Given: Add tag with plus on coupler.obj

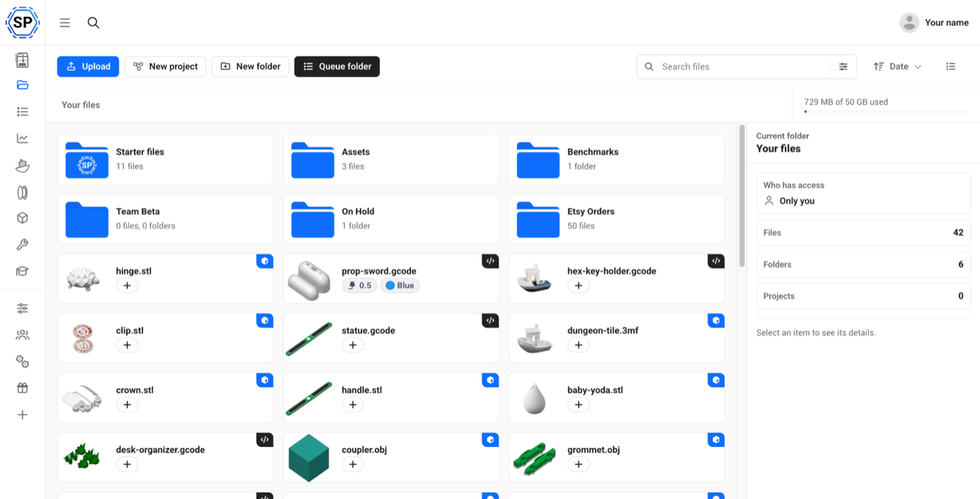Looking at the screenshot, I should coord(353,465).
